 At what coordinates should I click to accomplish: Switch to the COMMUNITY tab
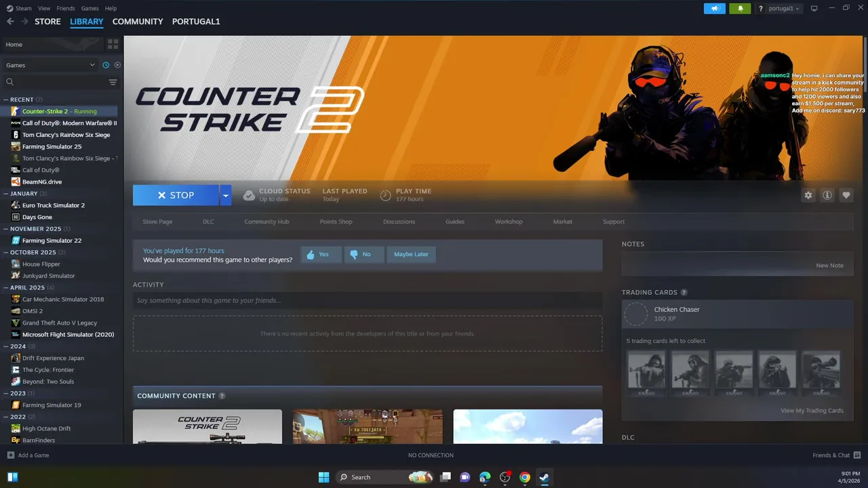pos(138,22)
